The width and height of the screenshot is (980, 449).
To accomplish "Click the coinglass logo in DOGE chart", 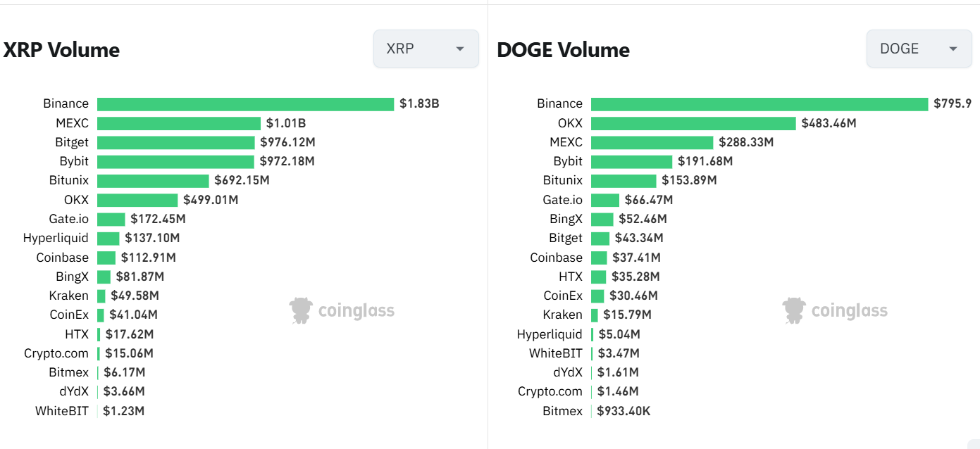I will point(836,310).
